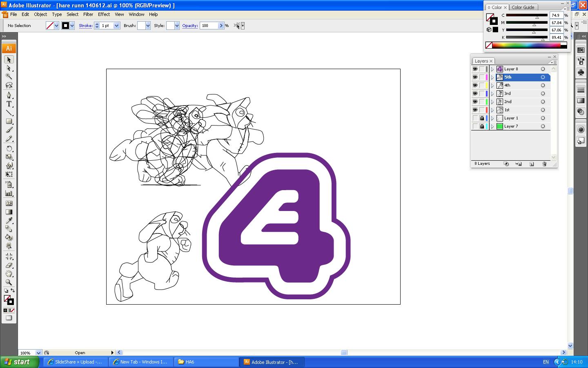Expand the Layer 8 contents
The width and height of the screenshot is (588, 368).
492,69
